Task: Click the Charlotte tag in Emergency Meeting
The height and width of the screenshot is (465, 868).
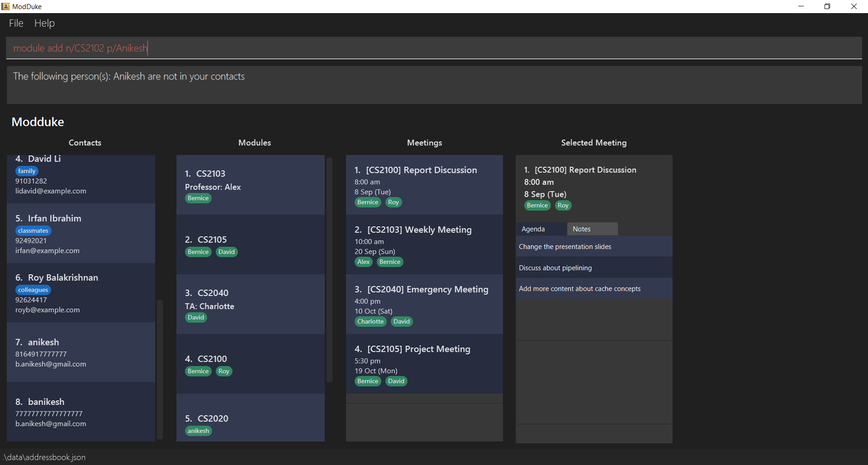Action: click(x=370, y=321)
